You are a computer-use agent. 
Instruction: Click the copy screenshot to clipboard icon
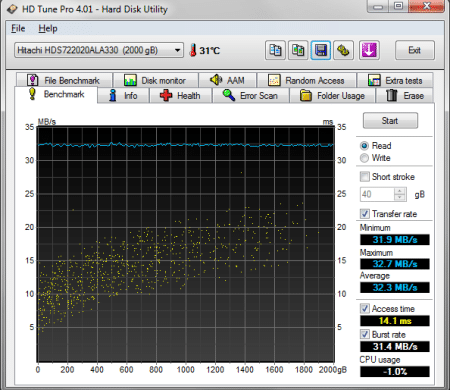298,50
